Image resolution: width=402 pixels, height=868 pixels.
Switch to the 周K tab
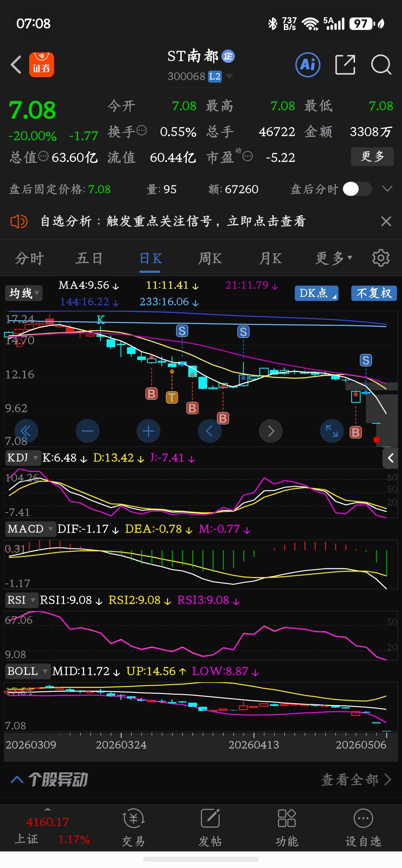tap(210, 258)
